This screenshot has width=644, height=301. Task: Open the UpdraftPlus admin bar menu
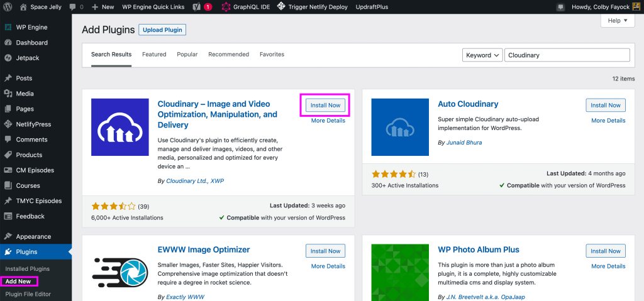(372, 7)
